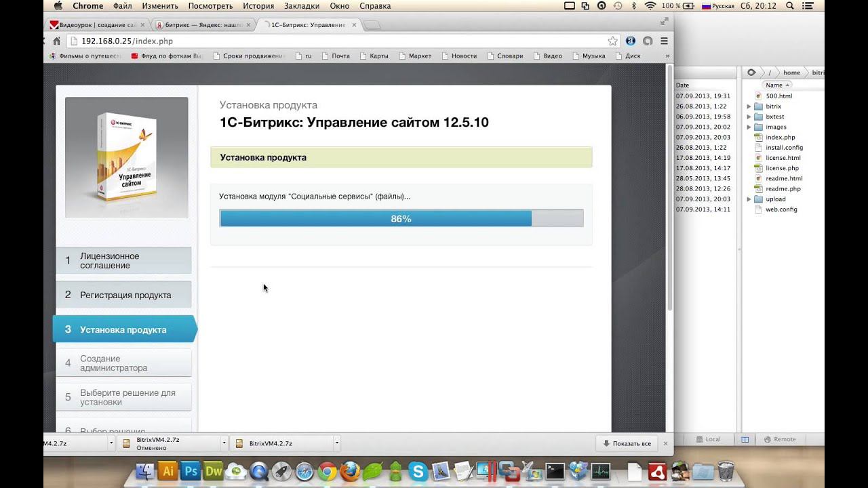Open Google Chrome from the Dock
Viewport: 868px width, 488px height.
[328, 471]
